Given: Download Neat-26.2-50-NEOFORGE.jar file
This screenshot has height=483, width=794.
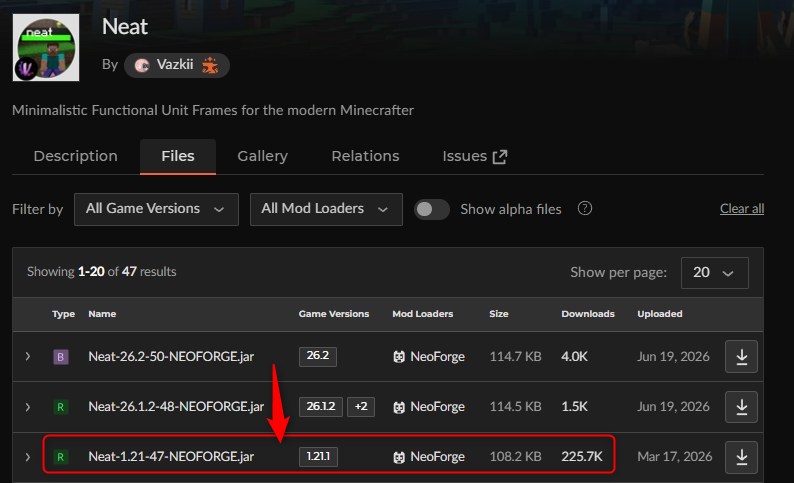Looking at the screenshot, I should click(x=741, y=356).
